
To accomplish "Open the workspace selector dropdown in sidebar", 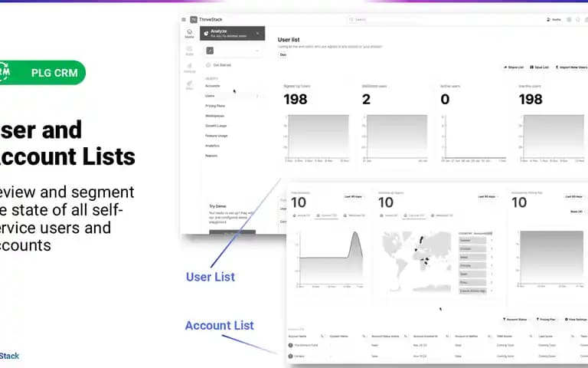I will click(x=233, y=51).
